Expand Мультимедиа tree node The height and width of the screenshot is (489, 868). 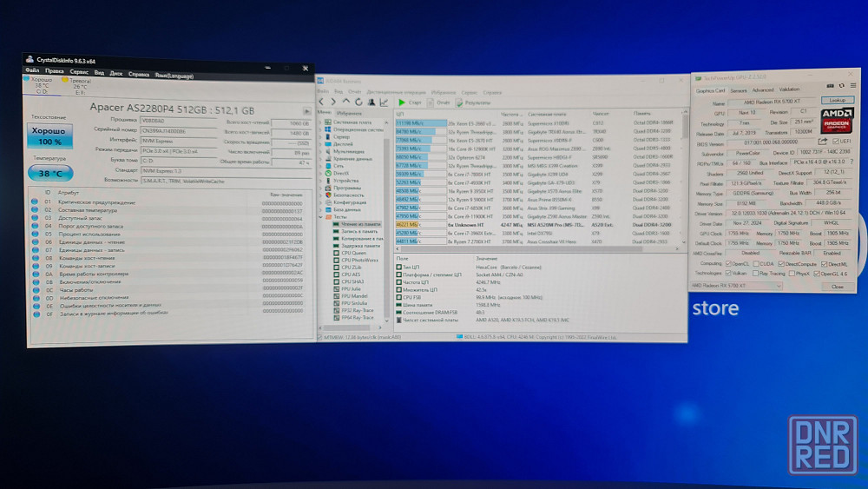320,151
